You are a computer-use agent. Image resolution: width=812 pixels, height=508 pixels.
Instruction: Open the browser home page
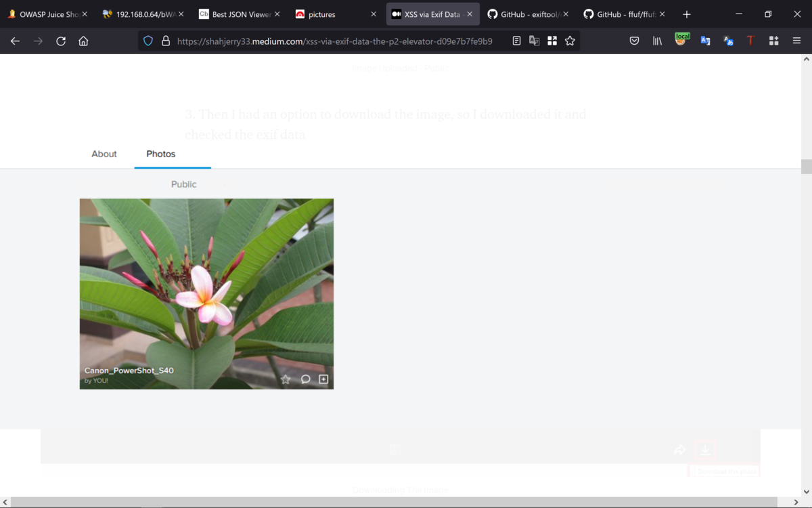coord(83,41)
